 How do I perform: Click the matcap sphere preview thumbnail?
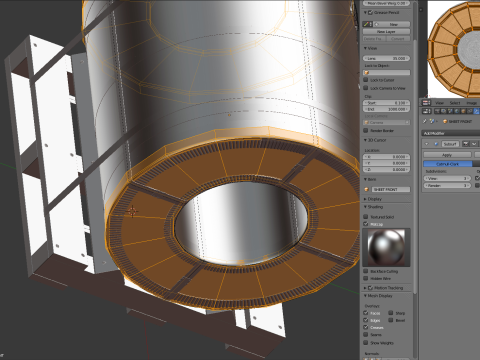[386, 247]
